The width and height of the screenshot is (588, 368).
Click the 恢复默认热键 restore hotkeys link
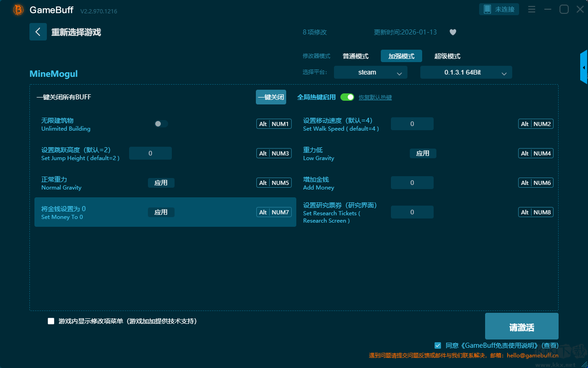375,98
